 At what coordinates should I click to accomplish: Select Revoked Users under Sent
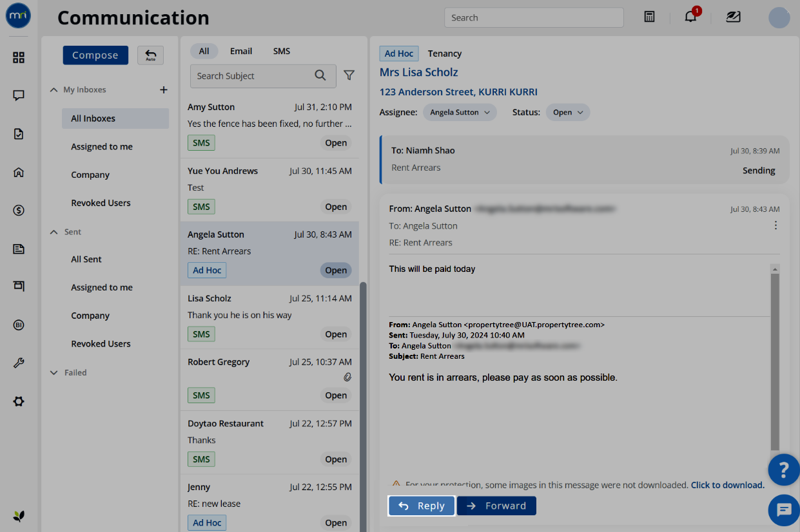click(101, 344)
